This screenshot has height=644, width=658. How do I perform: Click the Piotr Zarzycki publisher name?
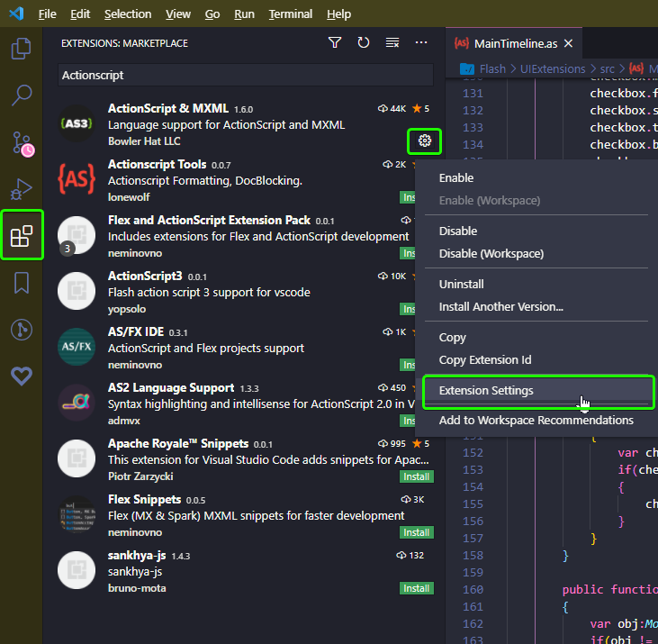pos(140,476)
